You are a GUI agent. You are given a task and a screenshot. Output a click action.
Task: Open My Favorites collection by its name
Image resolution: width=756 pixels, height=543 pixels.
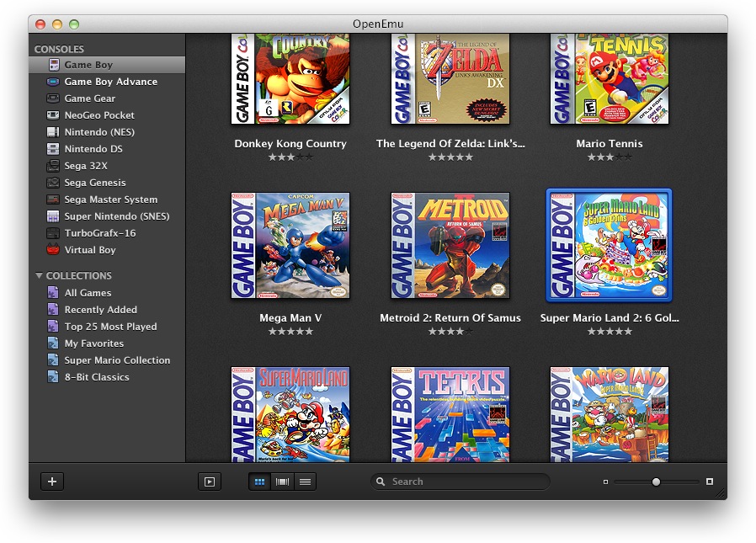coord(94,343)
